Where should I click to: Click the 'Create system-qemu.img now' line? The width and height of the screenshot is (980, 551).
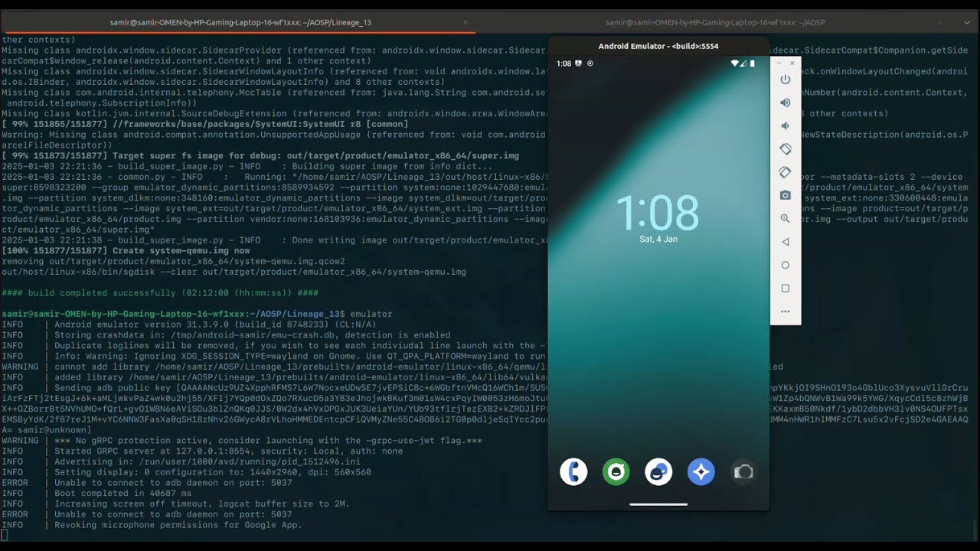point(126,251)
